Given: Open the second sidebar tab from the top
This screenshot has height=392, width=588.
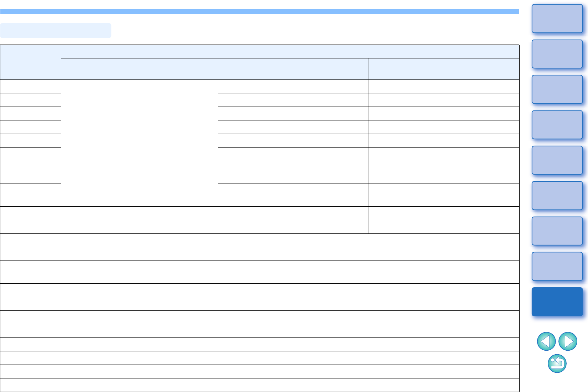Looking at the screenshot, I should [x=557, y=54].
